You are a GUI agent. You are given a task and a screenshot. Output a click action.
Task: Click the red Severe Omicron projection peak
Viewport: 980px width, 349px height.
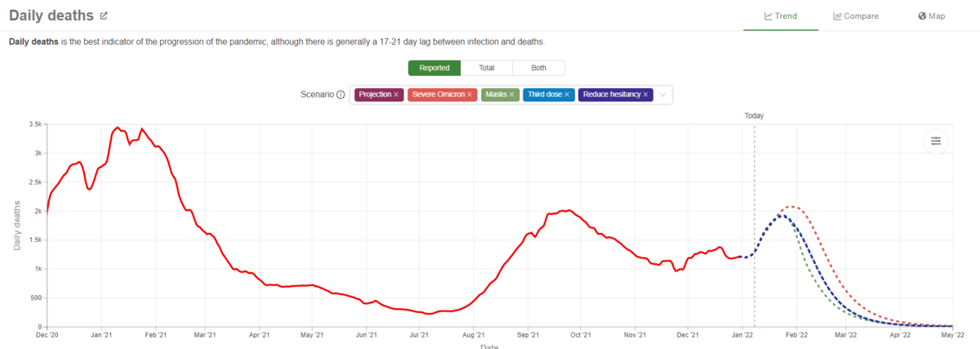[x=790, y=207]
